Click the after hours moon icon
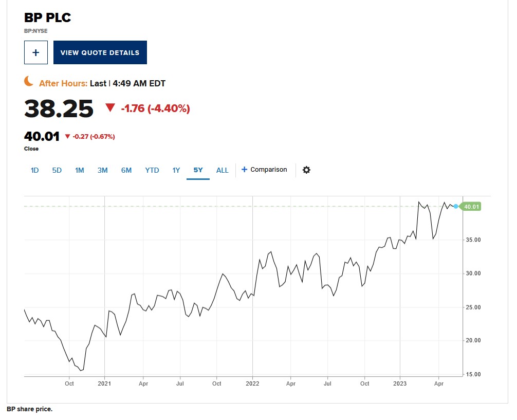 29,81
